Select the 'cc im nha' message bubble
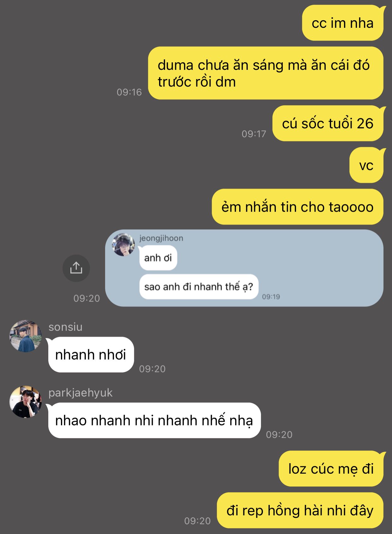 (343, 23)
